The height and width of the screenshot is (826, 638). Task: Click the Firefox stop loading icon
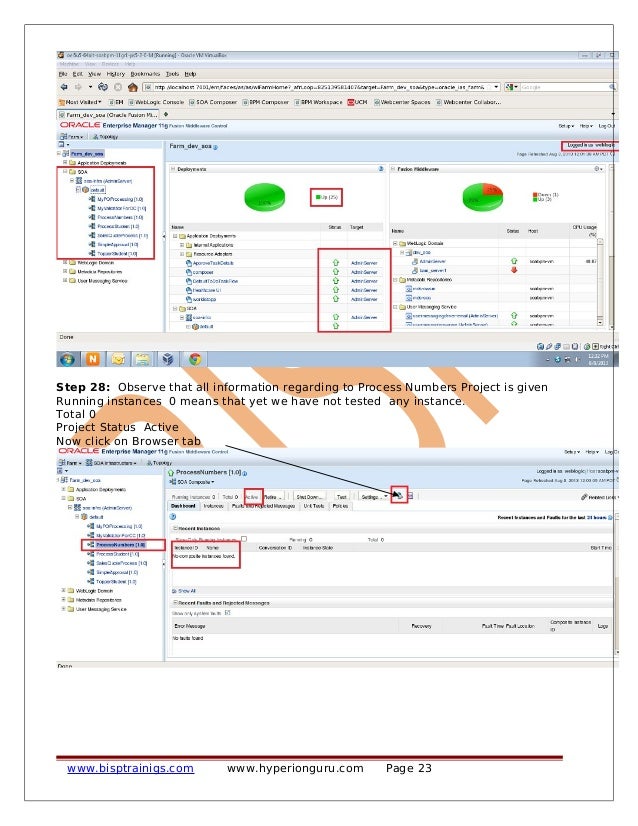coord(118,87)
